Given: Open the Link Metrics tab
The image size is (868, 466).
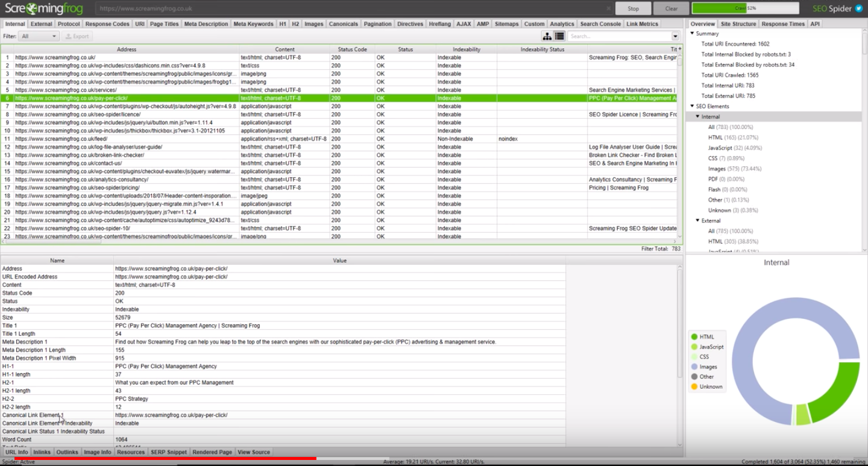Looking at the screenshot, I should click(x=643, y=24).
